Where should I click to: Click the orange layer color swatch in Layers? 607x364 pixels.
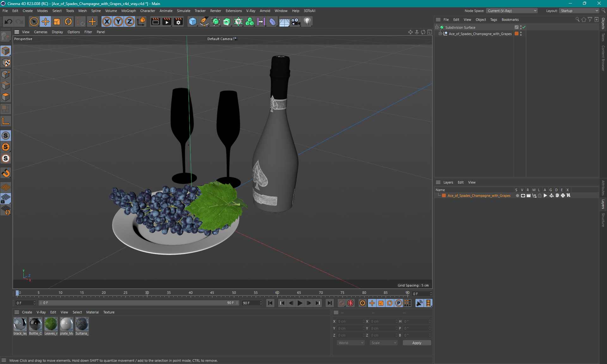coord(444,196)
